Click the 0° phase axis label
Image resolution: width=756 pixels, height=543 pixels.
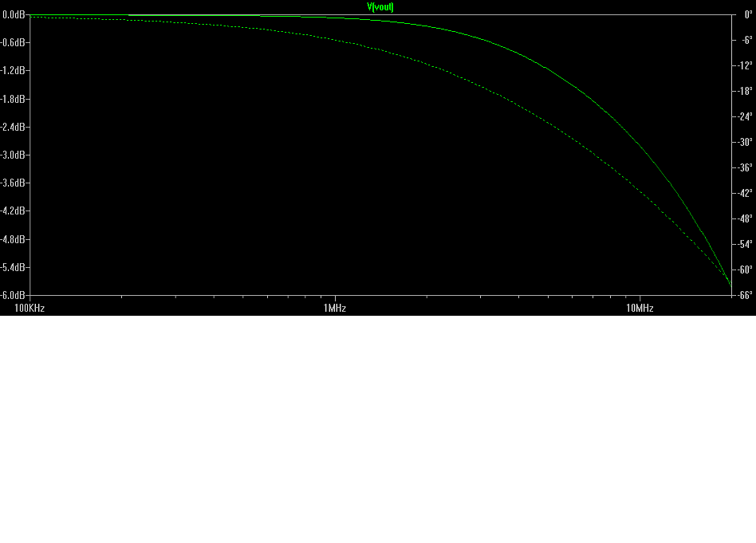click(748, 15)
